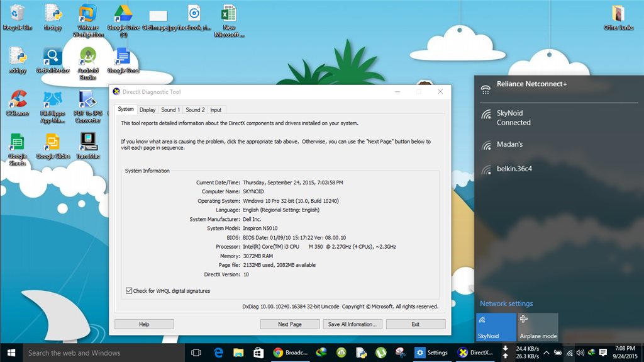Toggle the SkyNoid Wi-Fi quick action tile

[x=496, y=327]
